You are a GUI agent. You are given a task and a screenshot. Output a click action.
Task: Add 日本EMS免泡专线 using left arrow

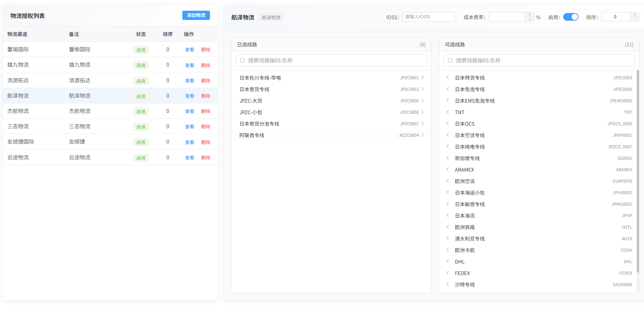click(x=447, y=100)
